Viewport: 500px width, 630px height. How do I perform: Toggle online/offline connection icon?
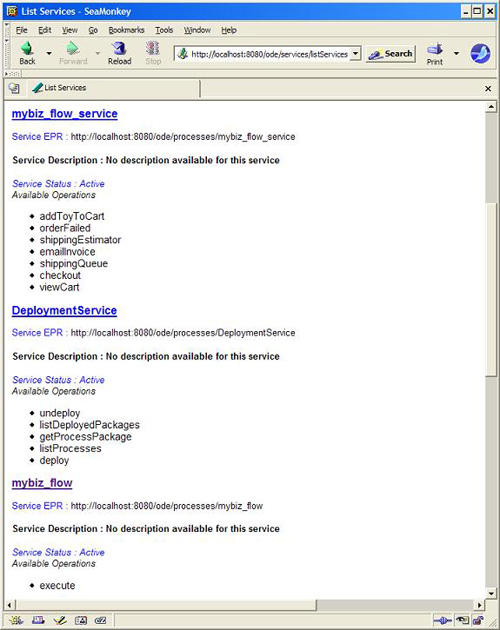442,621
